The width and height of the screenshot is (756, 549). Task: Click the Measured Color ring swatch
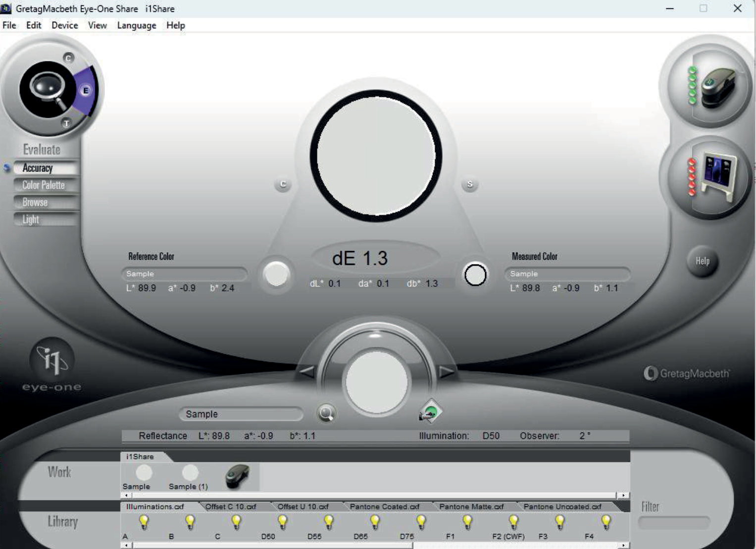[x=475, y=275]
